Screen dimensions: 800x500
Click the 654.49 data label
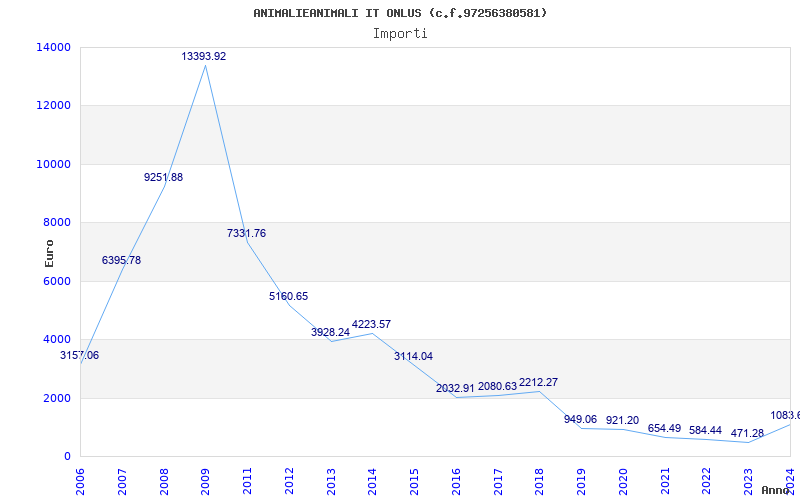[x=664, y=428]
